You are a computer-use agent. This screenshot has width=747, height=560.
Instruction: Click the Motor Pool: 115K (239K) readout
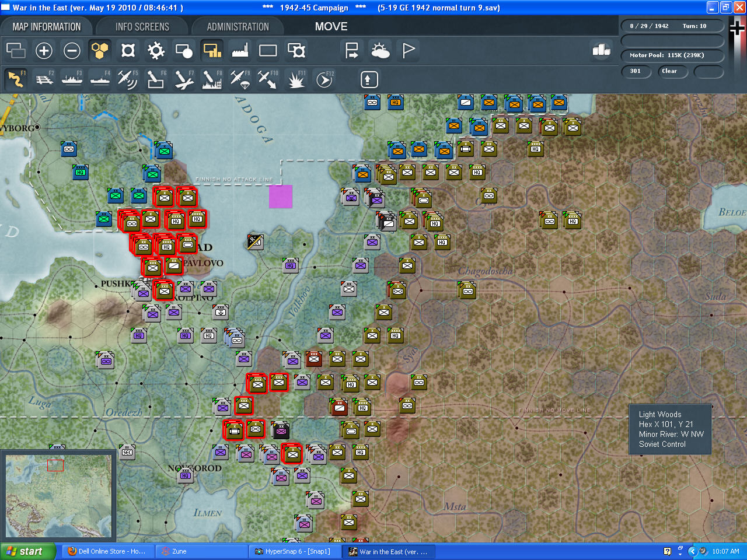point(672,55)
